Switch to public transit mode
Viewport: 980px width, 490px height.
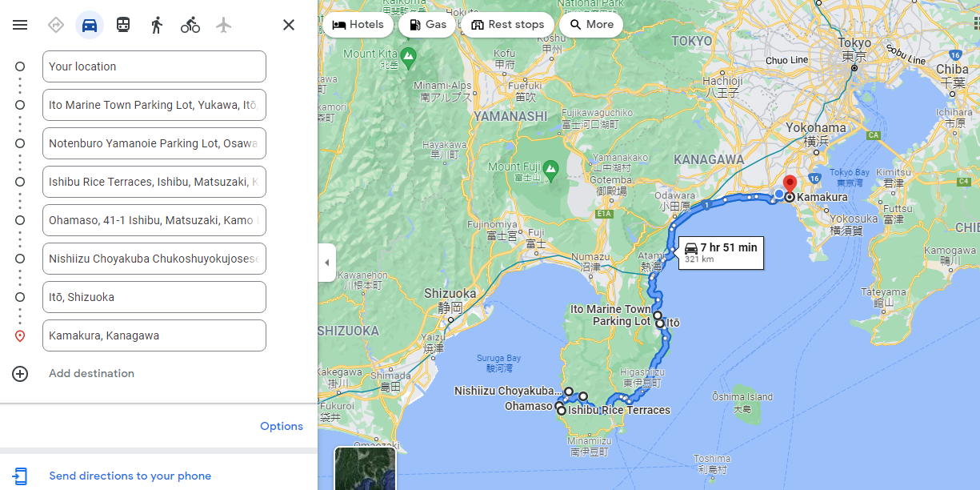pyautogui.click(x=123, y=25)
